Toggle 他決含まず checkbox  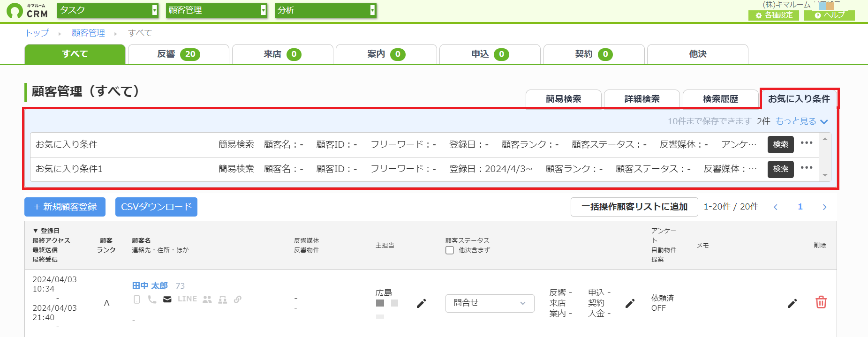tap(450, 250)
